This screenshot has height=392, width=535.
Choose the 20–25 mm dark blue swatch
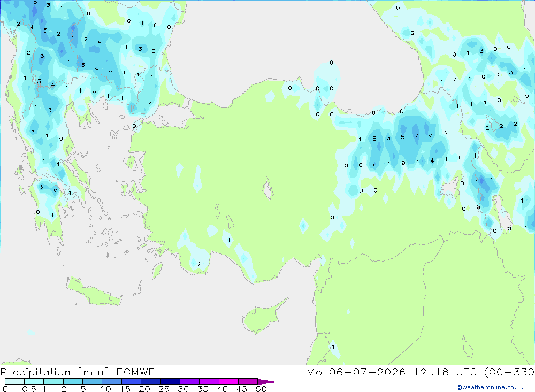tap(151, 381)
